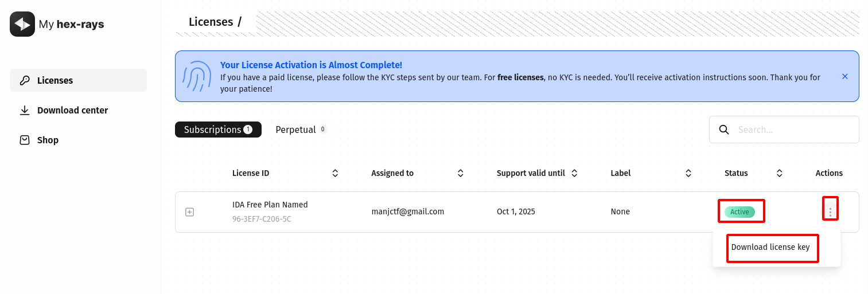Sort the Status column
The image size is (868, 294).
(780, 173)
